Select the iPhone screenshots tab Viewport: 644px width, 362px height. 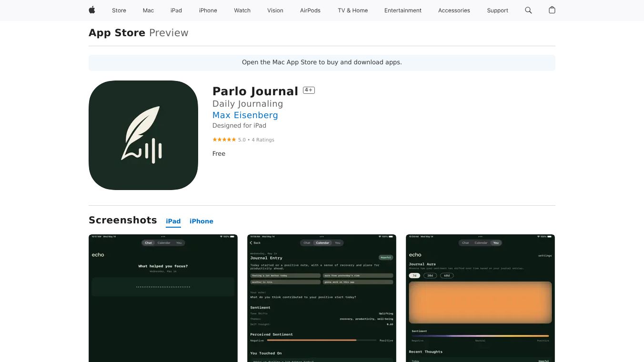pos(201,221)
